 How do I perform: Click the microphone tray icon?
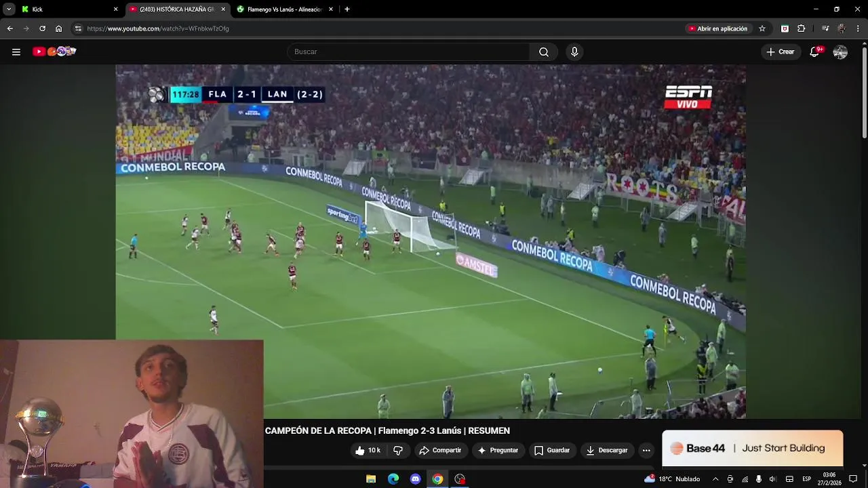pos(758,479)
